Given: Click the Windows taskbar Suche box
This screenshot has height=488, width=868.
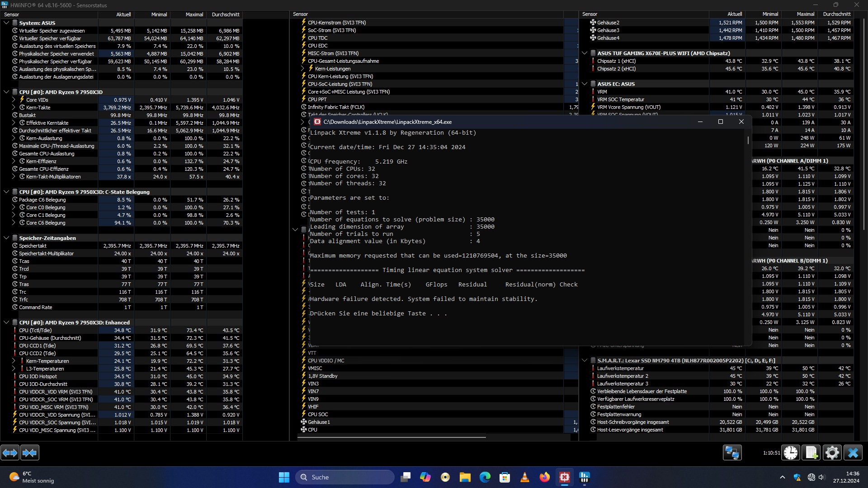Looking at the screenshot, I should click(x=344, y=477).
